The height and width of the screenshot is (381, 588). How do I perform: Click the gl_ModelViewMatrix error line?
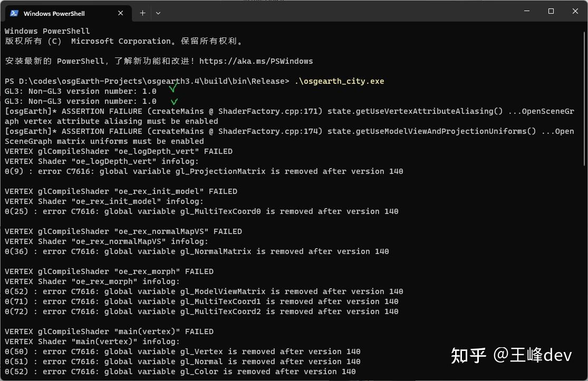click(x=204, y=292)
